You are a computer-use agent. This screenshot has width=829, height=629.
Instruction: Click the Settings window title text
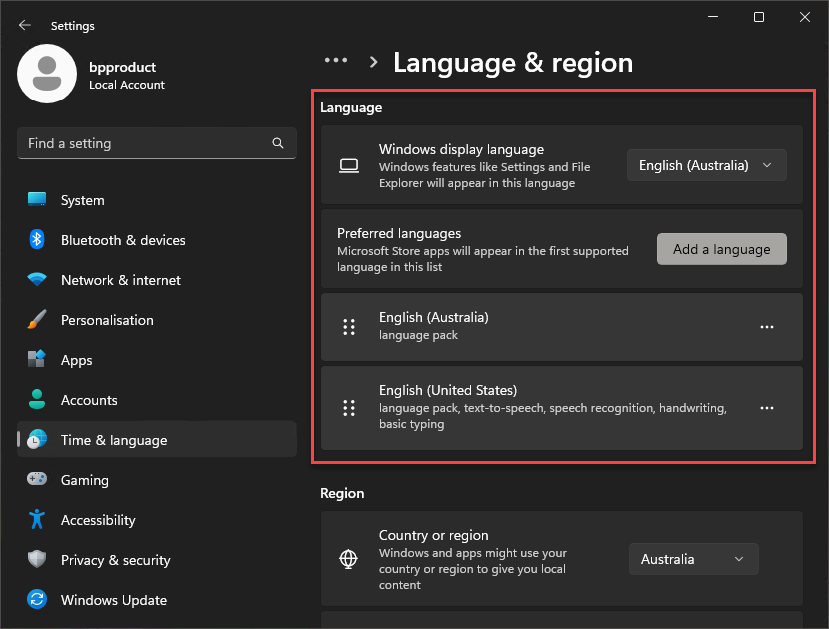point(72,26)
